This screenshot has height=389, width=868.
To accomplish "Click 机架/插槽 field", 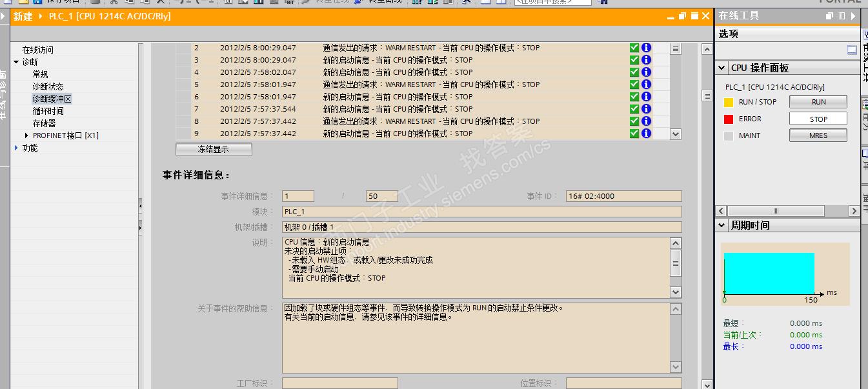I will [481, 227].
